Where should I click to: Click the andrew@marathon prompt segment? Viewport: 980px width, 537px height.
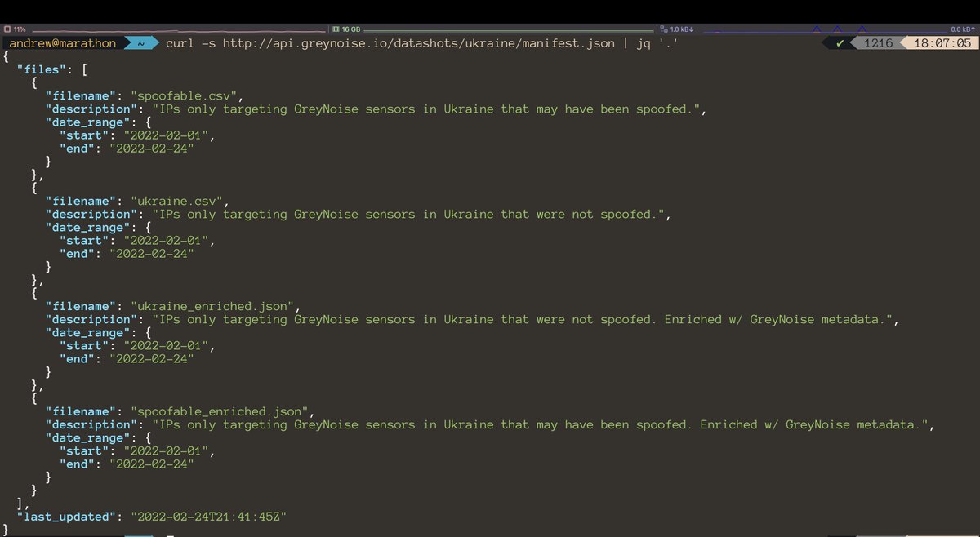coord(63,42)
